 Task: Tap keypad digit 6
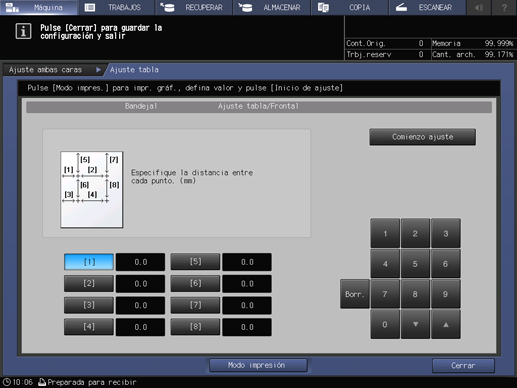[446, 264]
